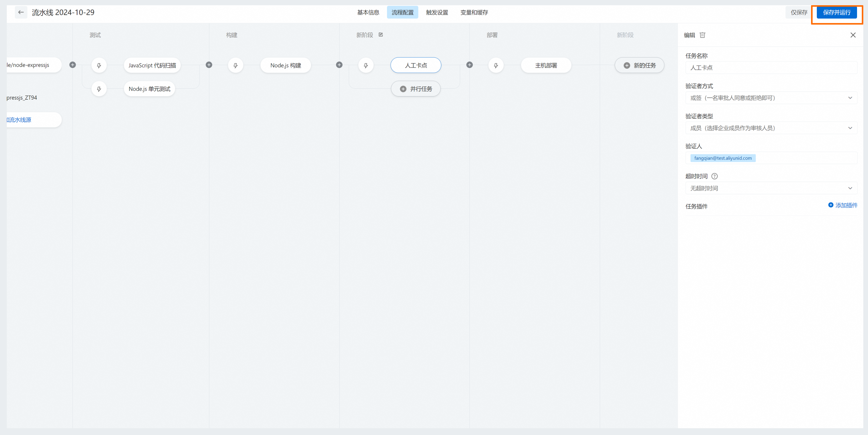This screenshot has height=435, width=868.
Task: Add stage with plus before 新阶段 人工卡点 stage
Action: pyautogui.click(x=339, y=65)
